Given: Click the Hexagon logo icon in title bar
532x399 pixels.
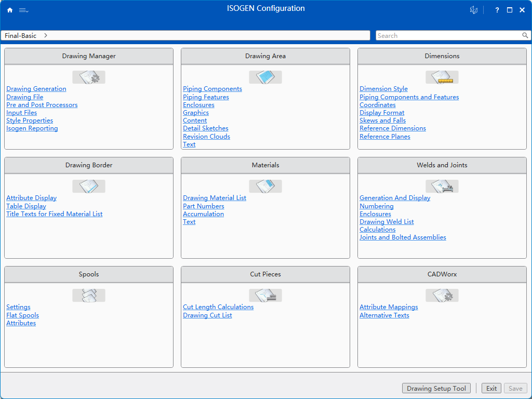Looking at the screenshot, I should pyautogui.click(x=474, y=10).
